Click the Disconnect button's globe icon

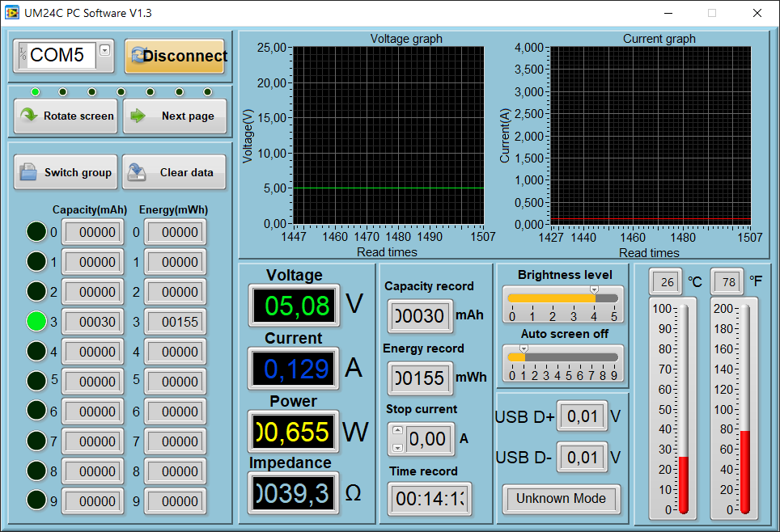coord(137,56)
